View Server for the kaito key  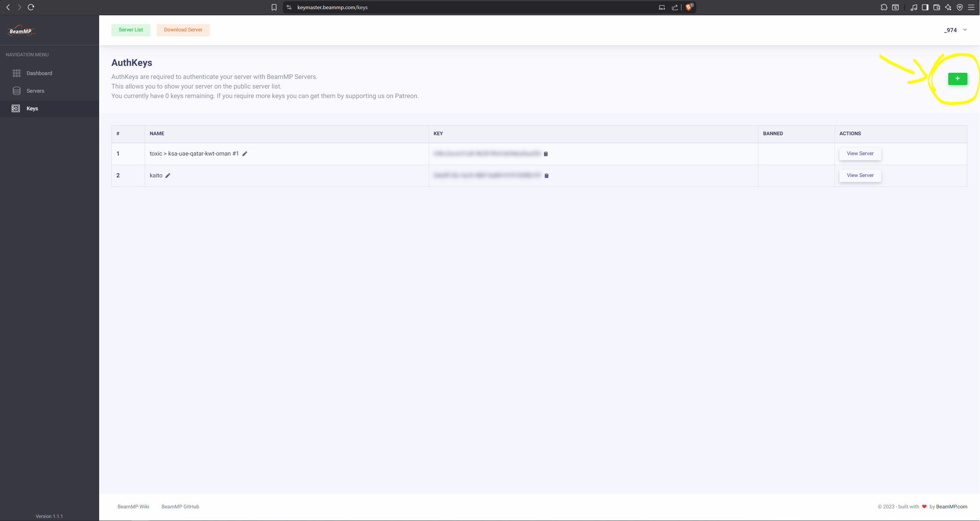pos(860,175)
